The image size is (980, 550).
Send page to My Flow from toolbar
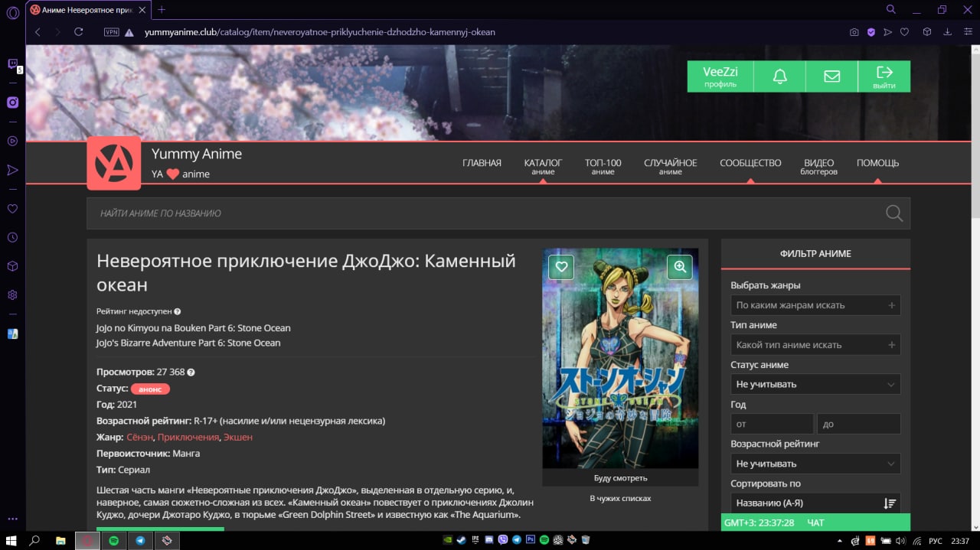(x=887, y=32)
